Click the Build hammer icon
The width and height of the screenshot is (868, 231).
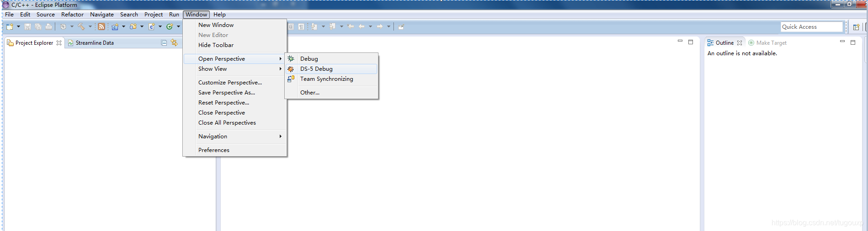tap(81, 26)
